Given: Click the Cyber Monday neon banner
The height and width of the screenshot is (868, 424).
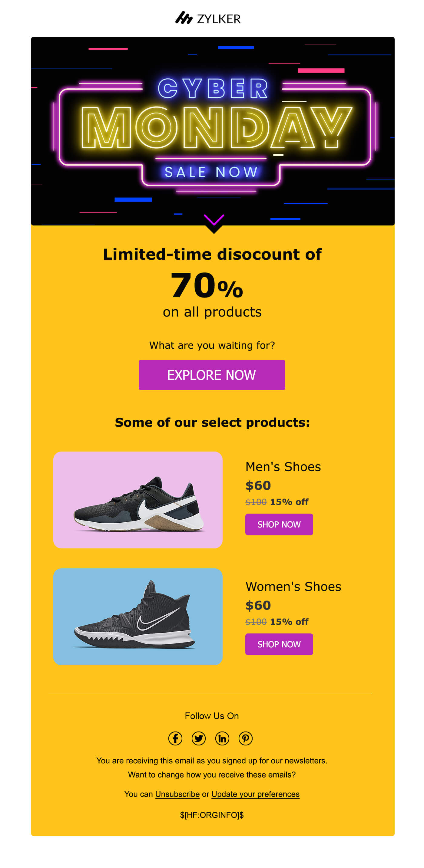Looking at the screenshot, I should click(x=213, y=128).
